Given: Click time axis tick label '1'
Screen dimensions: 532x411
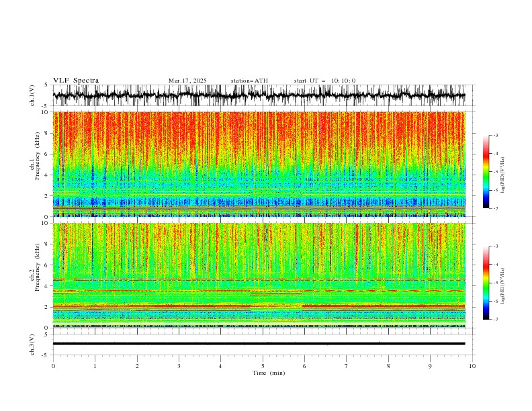Looking at the screenshot, I should [95, 366].
